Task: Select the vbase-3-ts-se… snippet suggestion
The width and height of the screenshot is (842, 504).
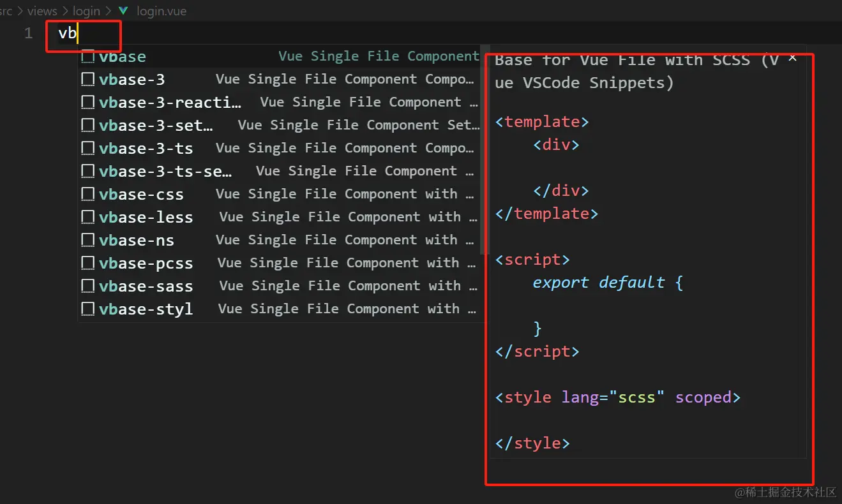Action: (x=280, y=171)
